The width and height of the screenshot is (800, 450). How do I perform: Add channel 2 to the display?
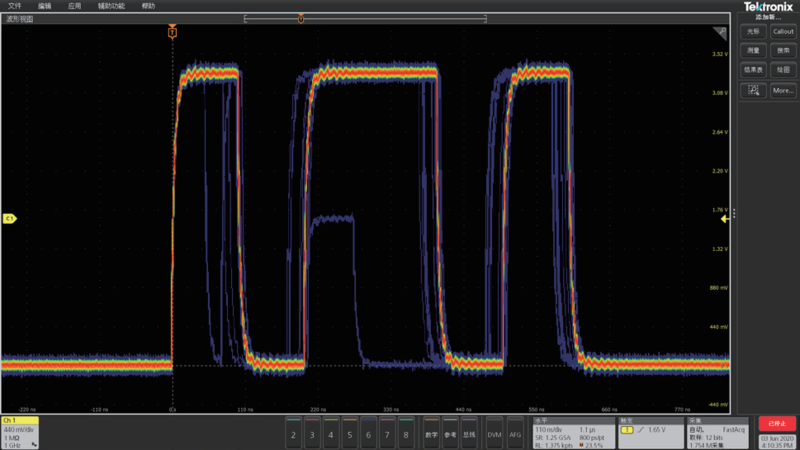(293, 435)
